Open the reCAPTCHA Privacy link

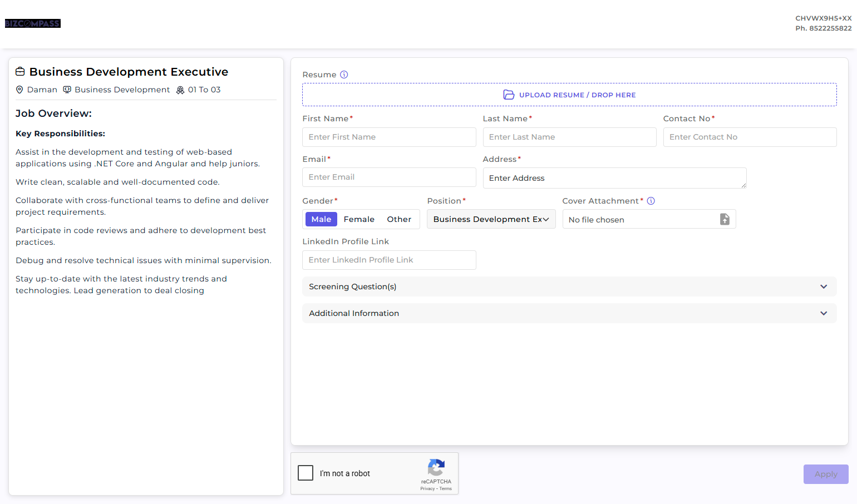coord(427,488)
